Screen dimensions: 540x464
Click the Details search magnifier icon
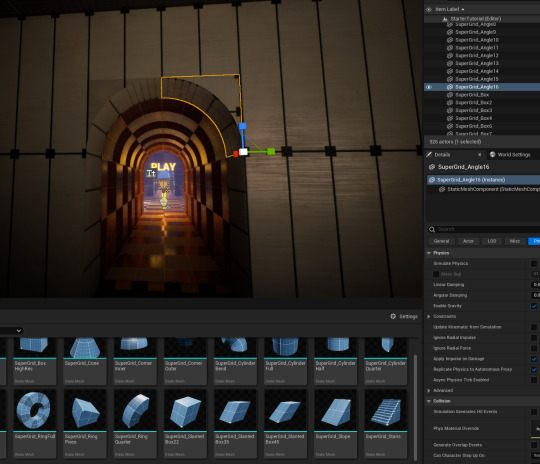tap(432, 229)
